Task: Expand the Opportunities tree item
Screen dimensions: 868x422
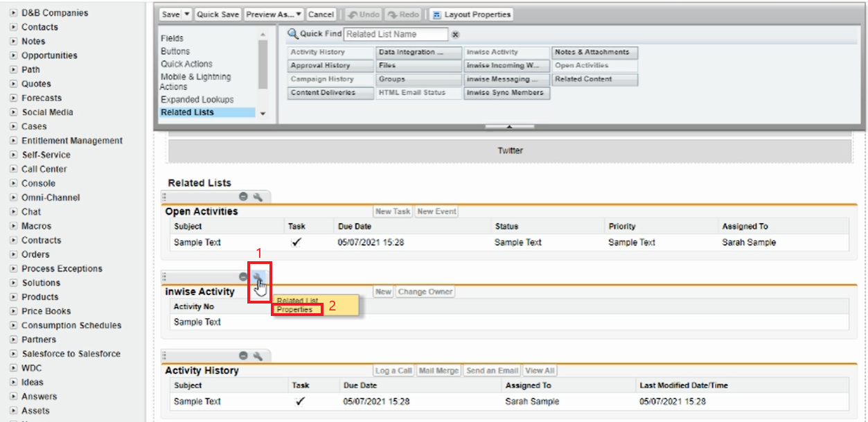Action: (13, 55)
